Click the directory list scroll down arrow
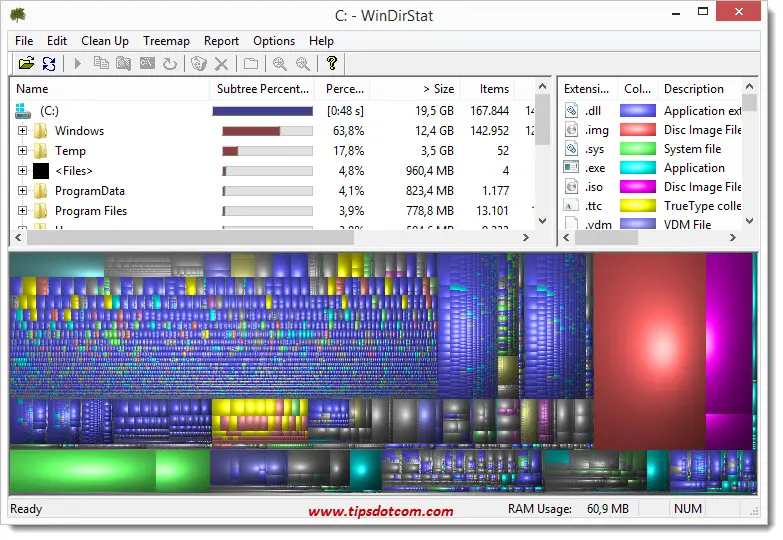Viewport: 783px width, 540px height. [x=543, y=220]
